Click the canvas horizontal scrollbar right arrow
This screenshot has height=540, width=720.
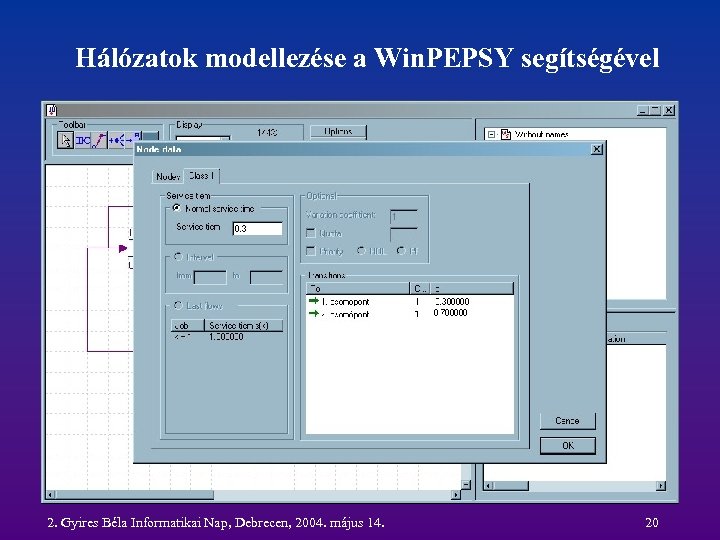click(456, 495)
